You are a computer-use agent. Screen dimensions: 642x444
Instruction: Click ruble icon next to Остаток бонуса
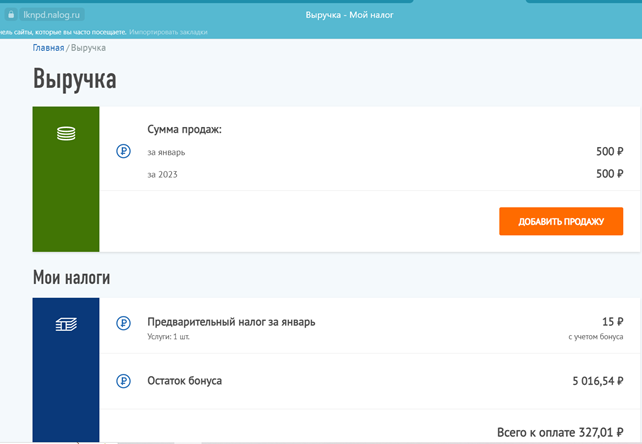point(123,381)
